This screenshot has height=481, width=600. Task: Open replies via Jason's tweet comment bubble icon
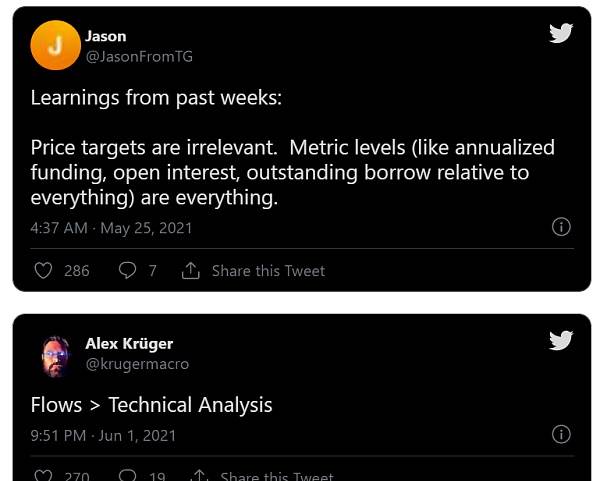127,270
